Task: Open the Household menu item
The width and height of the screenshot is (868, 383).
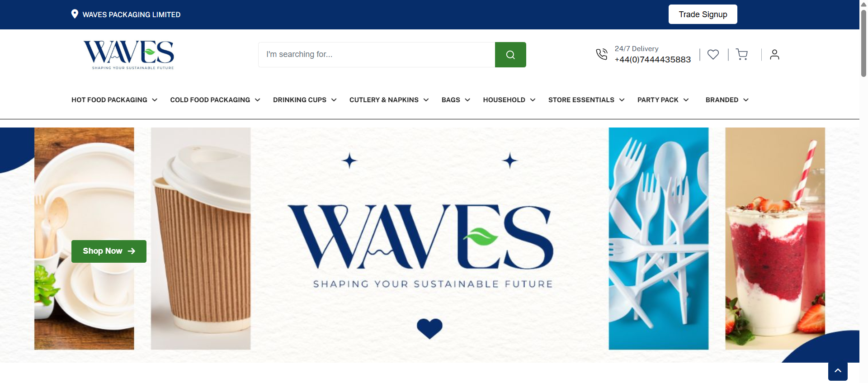Action: point(509,100)
